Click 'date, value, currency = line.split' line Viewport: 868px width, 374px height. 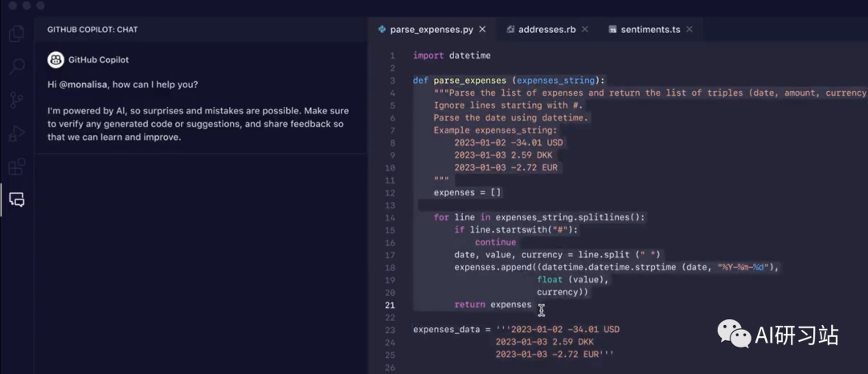(x=558, y=255)
